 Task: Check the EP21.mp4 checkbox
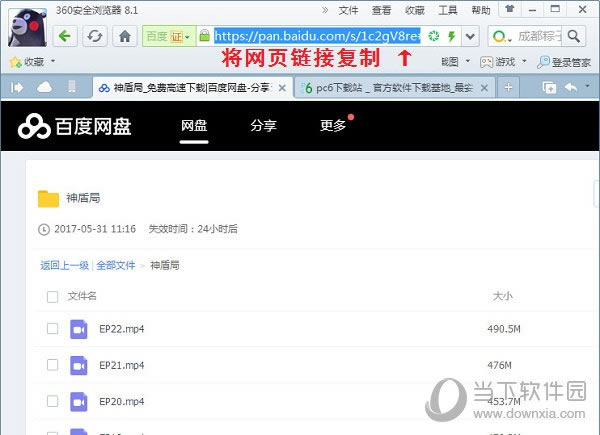[52, 365]
